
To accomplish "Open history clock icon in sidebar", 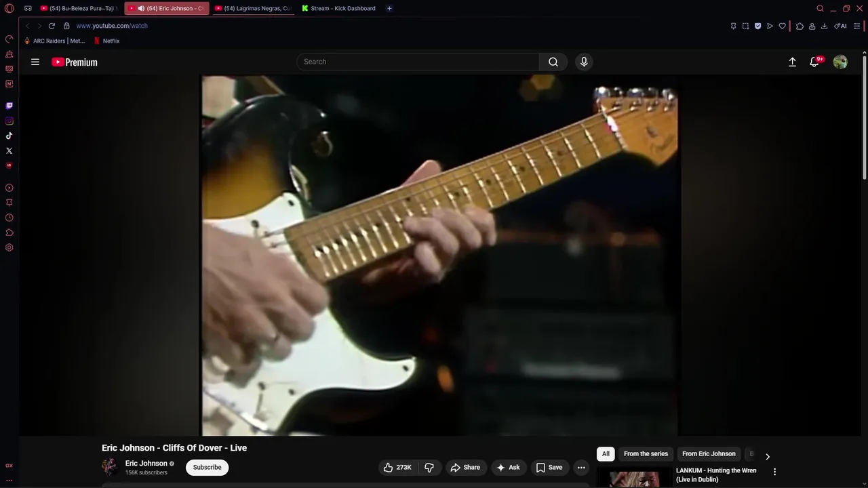I will tap(9, 218).
